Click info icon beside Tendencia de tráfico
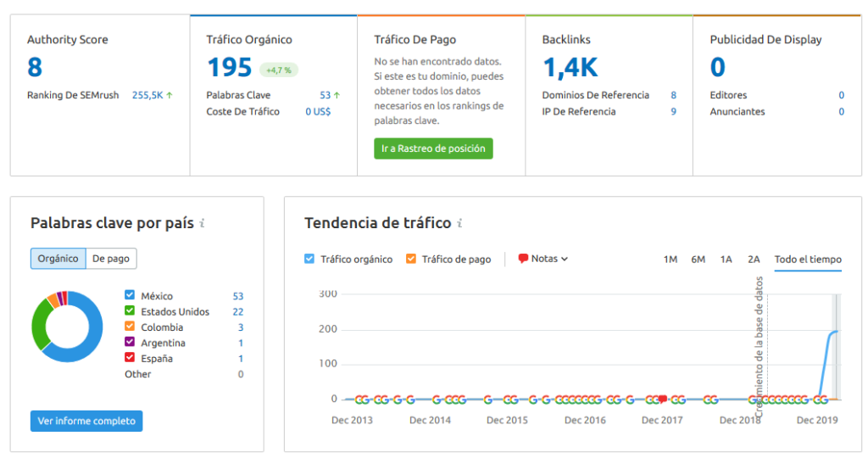Viewport: 868px width, 458px height. point(459,223)
